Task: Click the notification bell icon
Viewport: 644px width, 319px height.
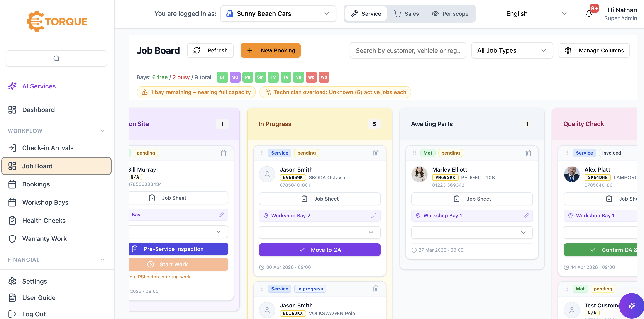Action: pyautogui.click(x=589, y=14)
